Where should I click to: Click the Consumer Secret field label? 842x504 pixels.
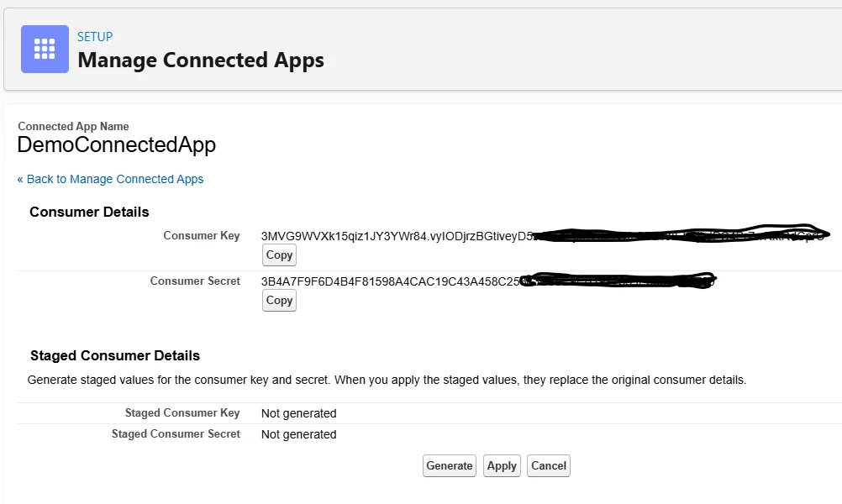tap(195, 281)
